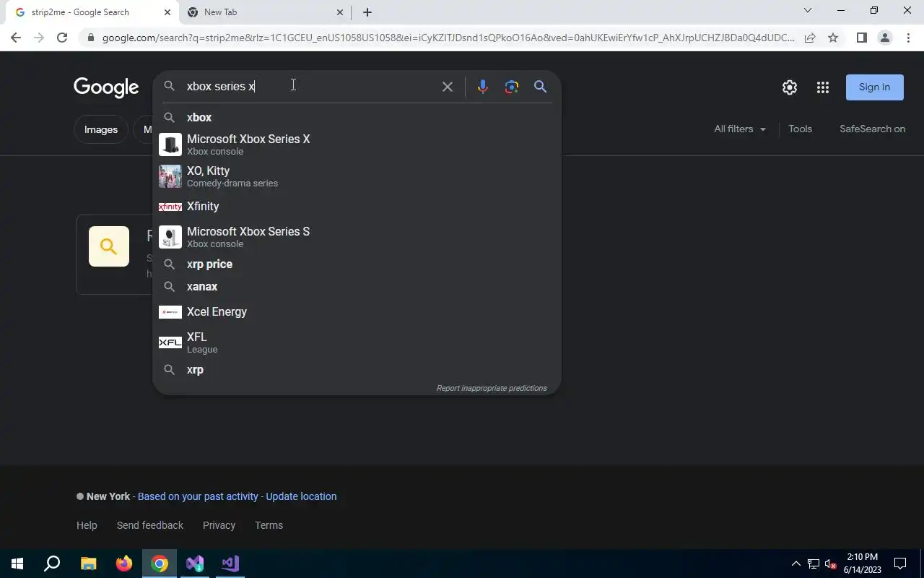The height and width of the screenshot is (578, 924).
Task: Choose the 'xrp' suggestion
Action: 357,370
